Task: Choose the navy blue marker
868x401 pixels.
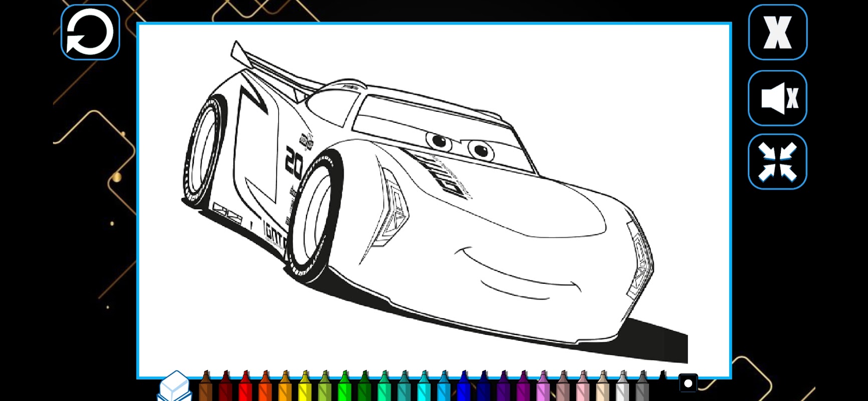Action: click(484, 386)
